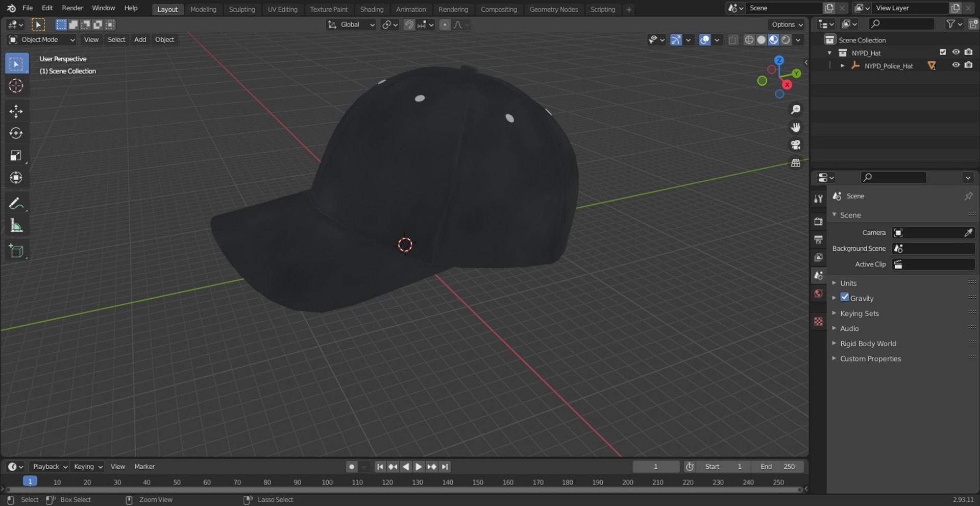This screenshot has height=506, width=980.
Task: Expand the Audio panel
Action: click(x=849, y=329)
